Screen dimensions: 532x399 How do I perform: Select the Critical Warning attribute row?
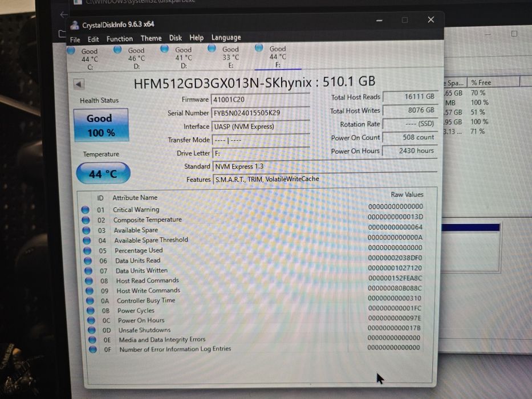click(252, 208)
